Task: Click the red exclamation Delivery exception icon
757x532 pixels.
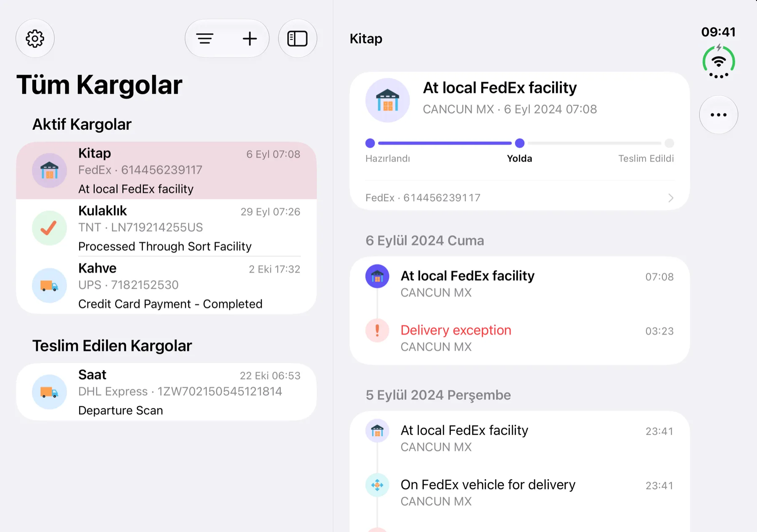Action: click(x=377, y=330)
